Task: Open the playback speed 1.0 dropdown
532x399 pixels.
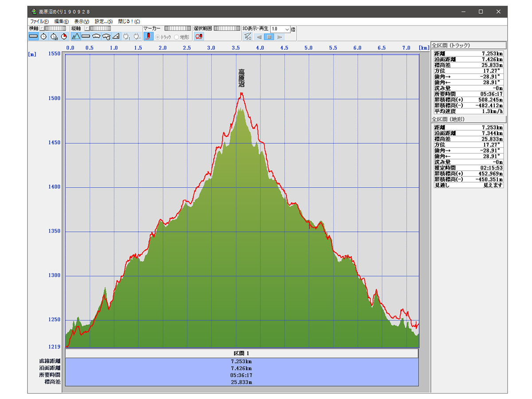Action: (287, 29)
